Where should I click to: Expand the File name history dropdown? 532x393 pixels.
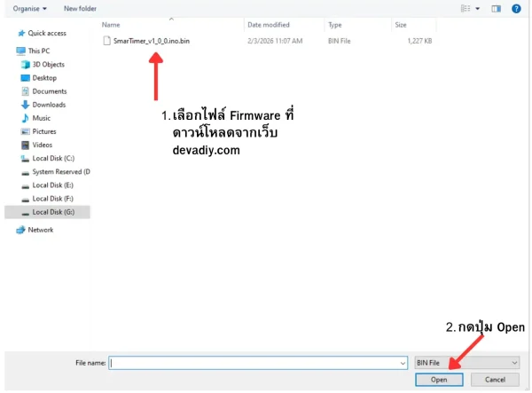[403, 363]
